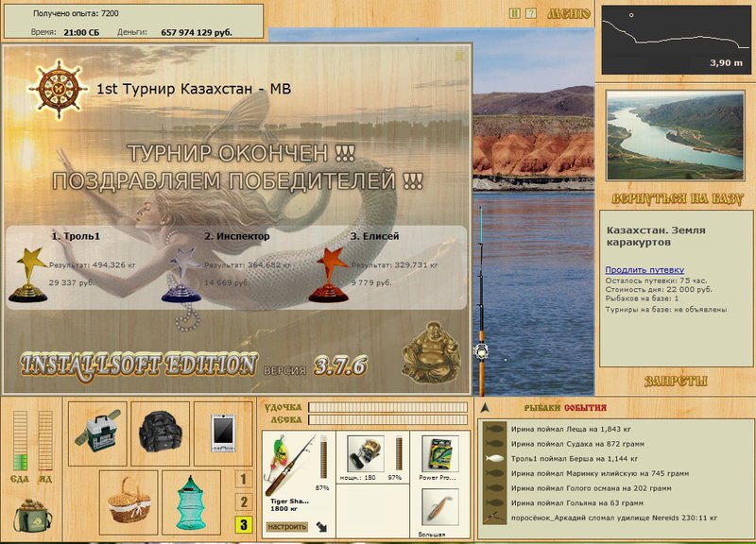Click fish icon beside Голого османа event
Viewport: 756px width, 544px height.
493,488
